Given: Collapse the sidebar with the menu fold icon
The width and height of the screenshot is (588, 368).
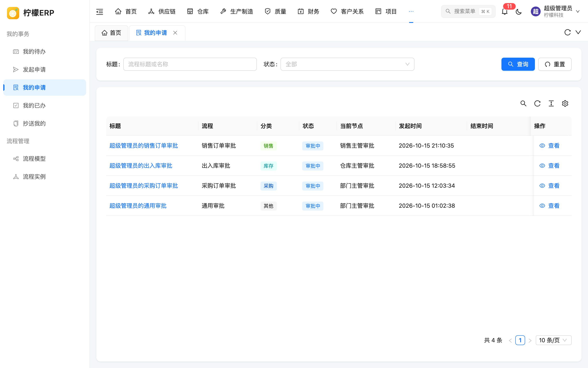Looking at the screenshot, I should [100, 11].
